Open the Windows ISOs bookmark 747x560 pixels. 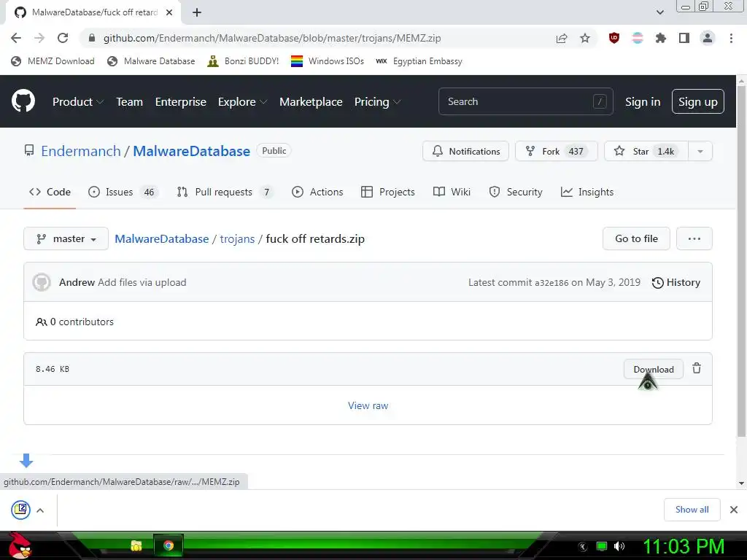[x=328, y=61]
